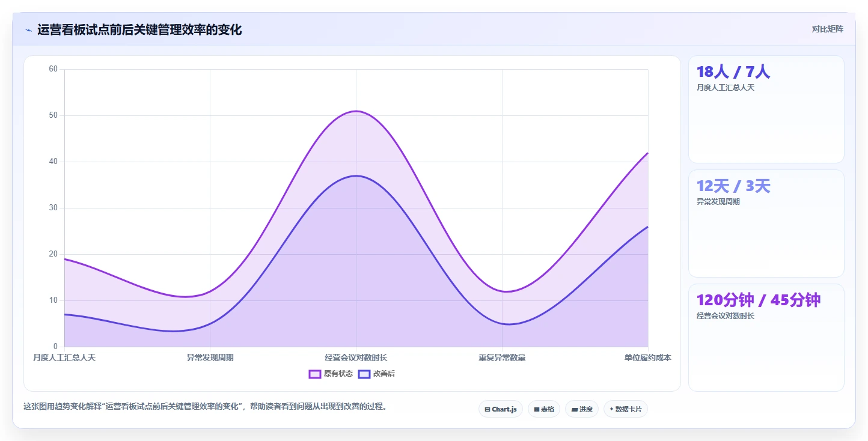The height and width of the screenshot is (441, 868).
Task: Toggle the 改善后 legend swatch
Action: (364, 374)
